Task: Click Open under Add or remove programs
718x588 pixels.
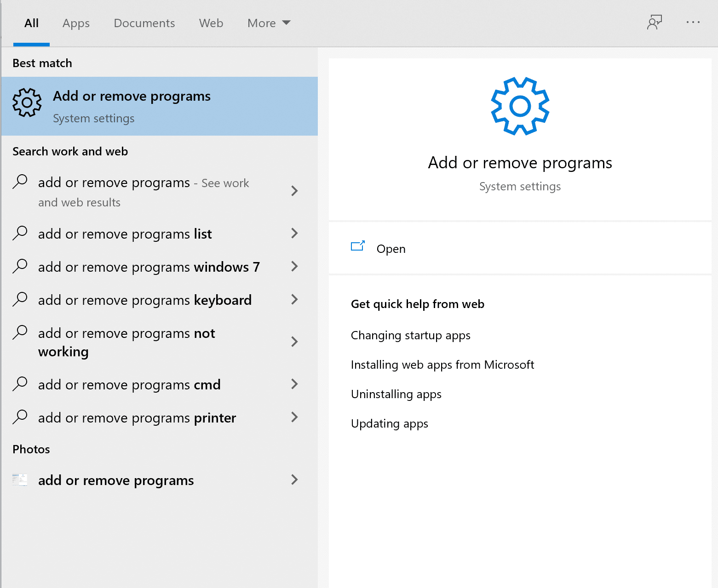Action: coord(391,249)
